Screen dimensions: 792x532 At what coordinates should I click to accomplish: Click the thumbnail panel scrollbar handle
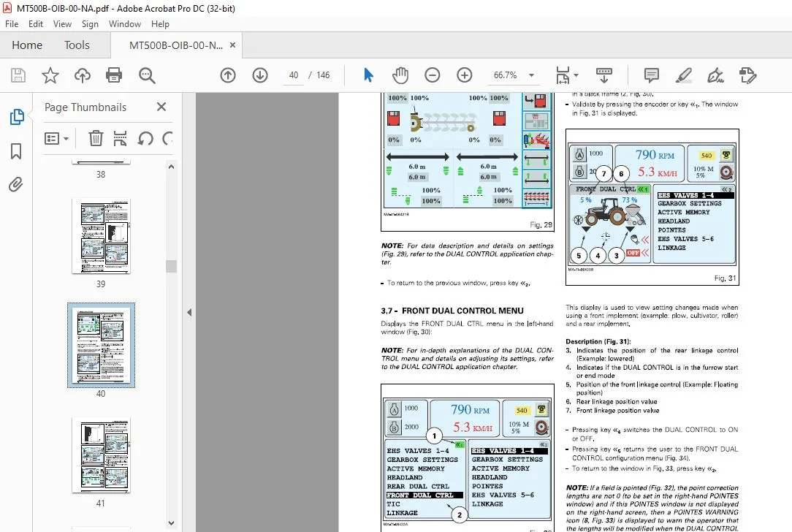tap(171, 266)
